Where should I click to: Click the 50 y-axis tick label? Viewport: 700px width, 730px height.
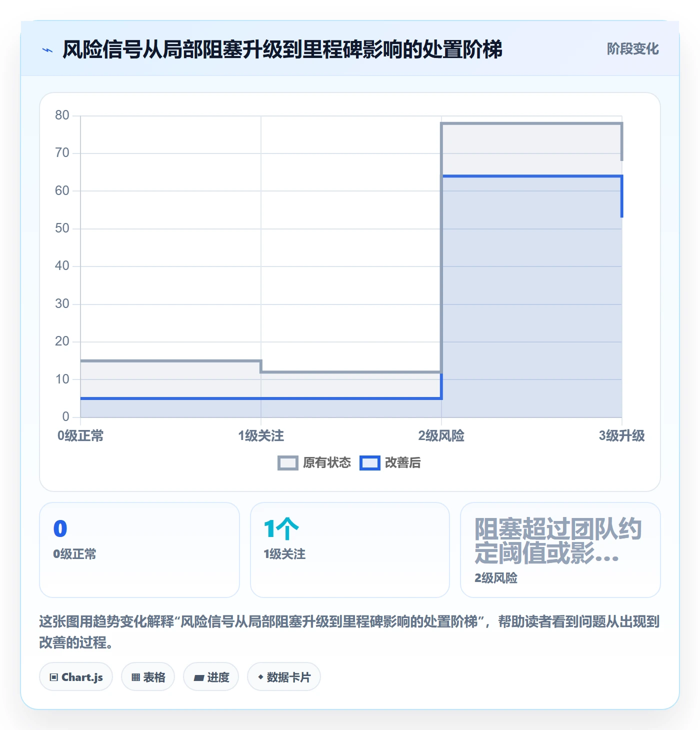(62, 228)
